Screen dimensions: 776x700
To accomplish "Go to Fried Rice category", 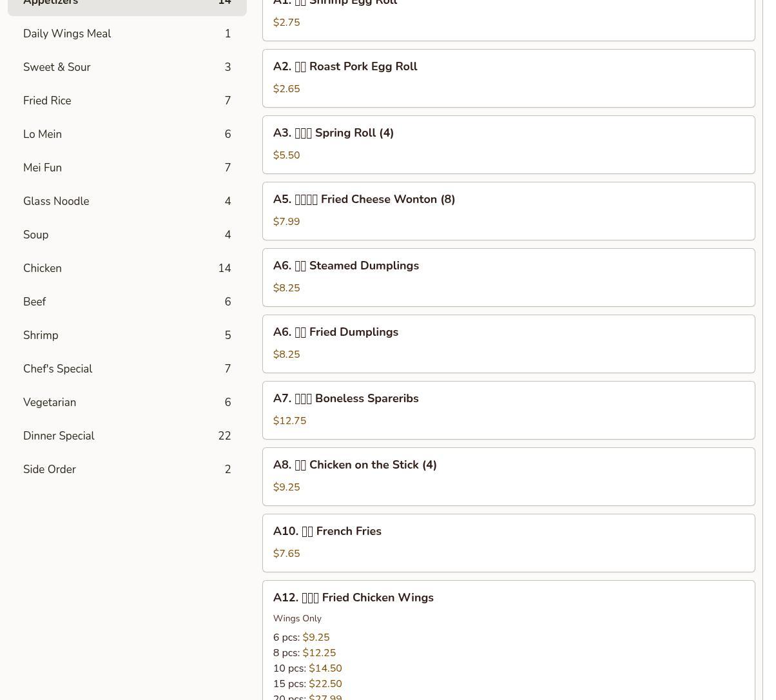I will (127, 101).
